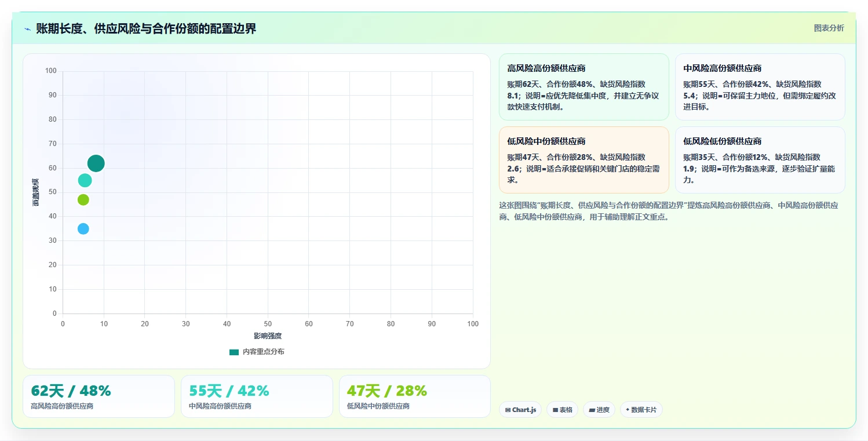
Task: Click the 数据卡片 tag chip
Action: tap(641, 410)
